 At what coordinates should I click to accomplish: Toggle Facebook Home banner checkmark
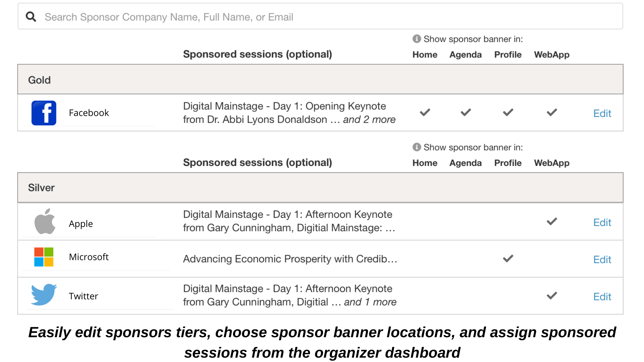[425, 113]
